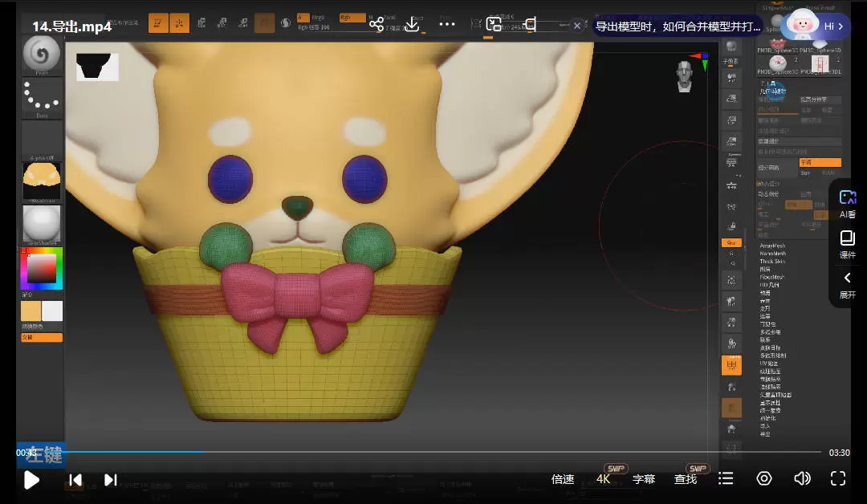Click the 03:30 total duration label
This screenshot has width=867, height=504.
[840, 453]
